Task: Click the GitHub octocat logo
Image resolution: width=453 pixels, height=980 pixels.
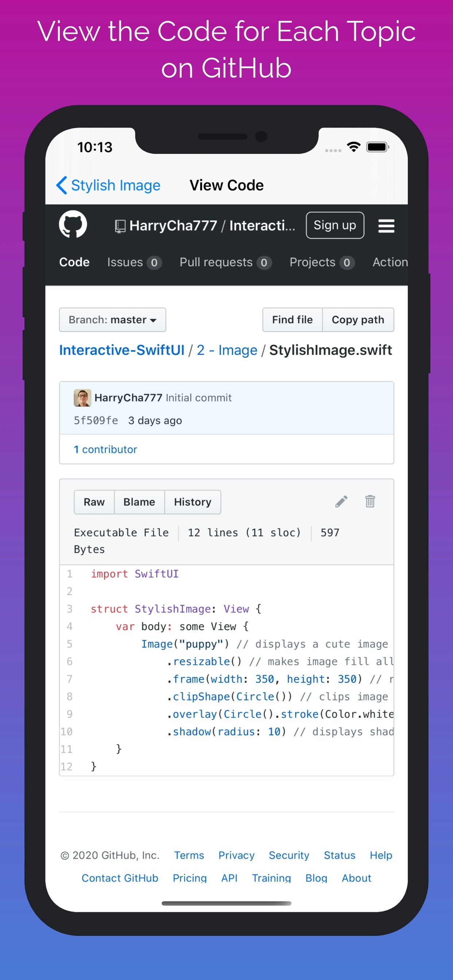Action: coord(73,225)
